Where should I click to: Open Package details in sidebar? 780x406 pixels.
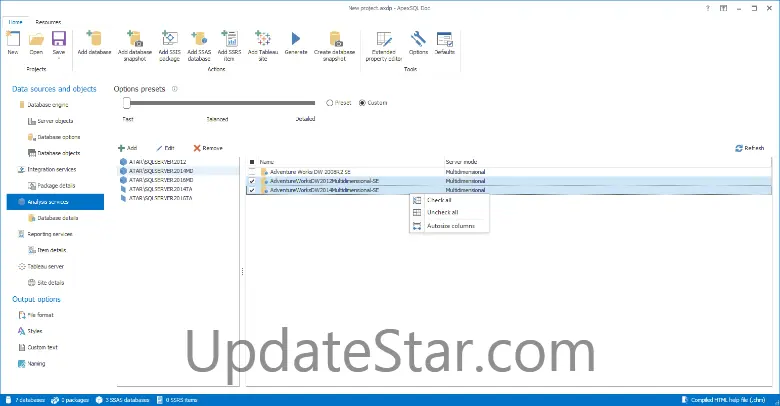(56, 186)
